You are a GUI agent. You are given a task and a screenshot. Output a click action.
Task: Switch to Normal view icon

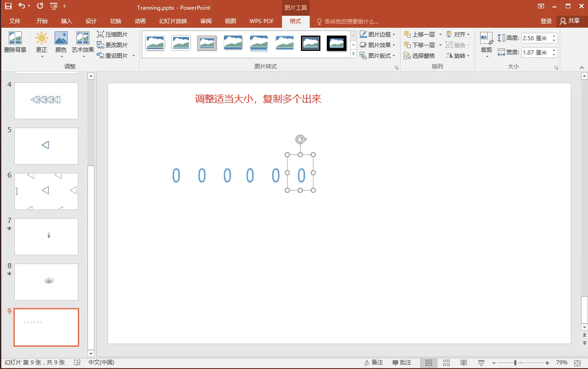click(x=429, y=363)
